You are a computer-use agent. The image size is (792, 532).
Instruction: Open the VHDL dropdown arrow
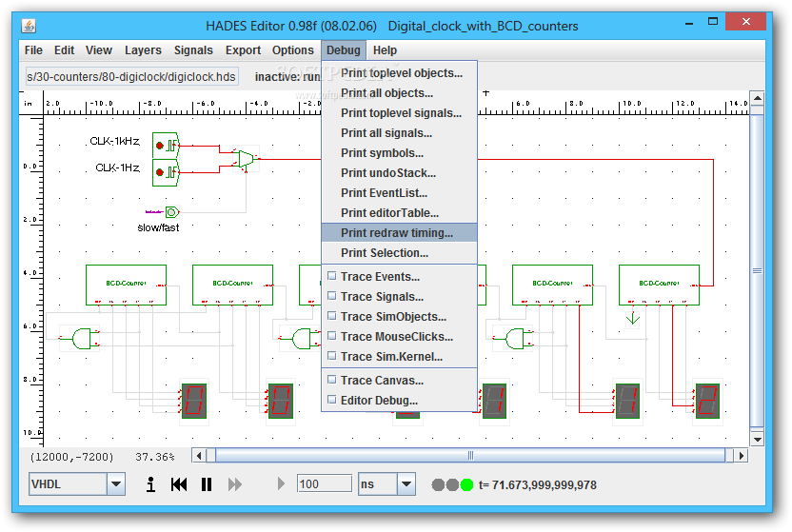click(116, 484)
